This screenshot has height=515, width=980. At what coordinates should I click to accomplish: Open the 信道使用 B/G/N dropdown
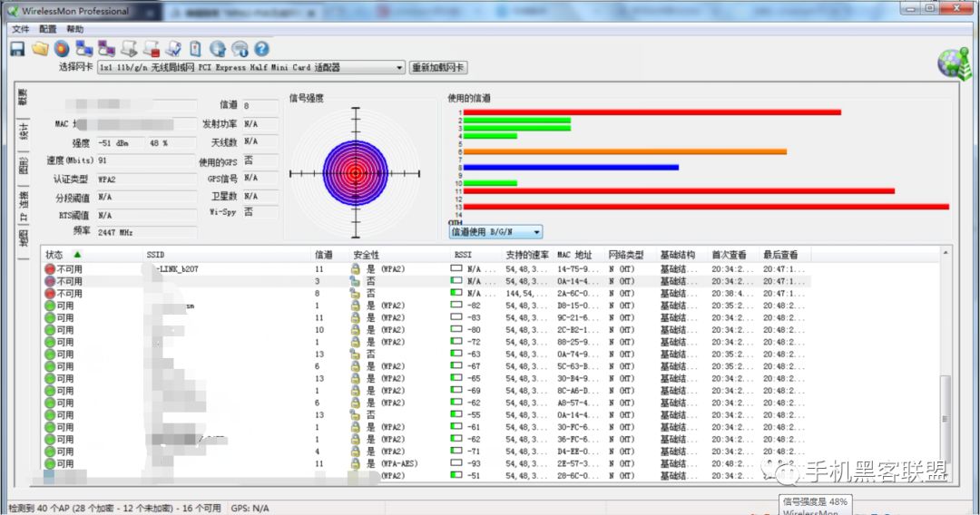[x=495, y=231]
